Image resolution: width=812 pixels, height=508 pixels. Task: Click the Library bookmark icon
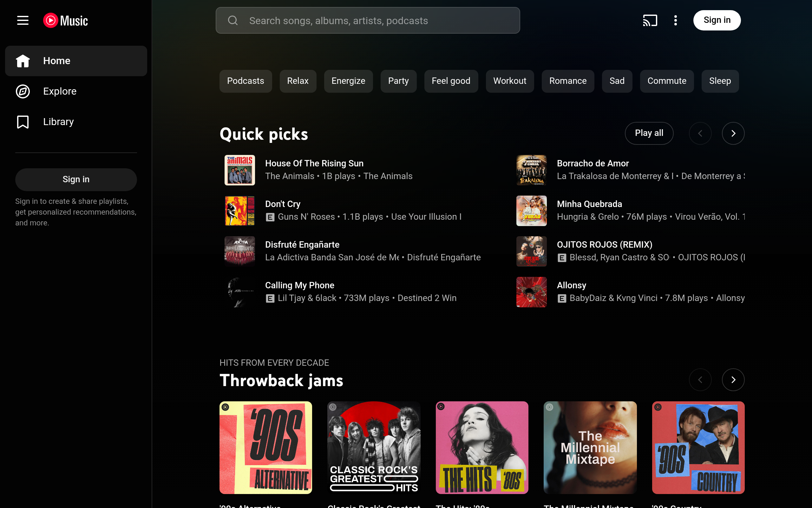click(23, 122)
